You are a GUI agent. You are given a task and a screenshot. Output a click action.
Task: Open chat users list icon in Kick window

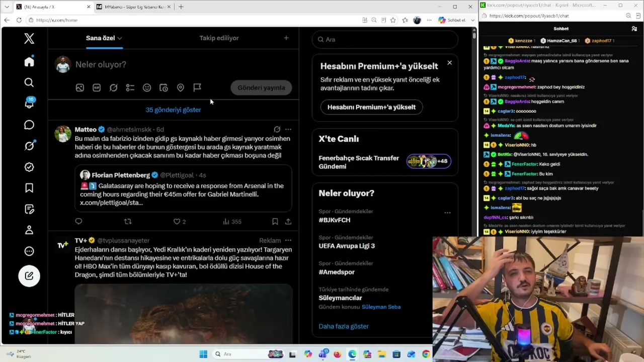coord(634,29)
